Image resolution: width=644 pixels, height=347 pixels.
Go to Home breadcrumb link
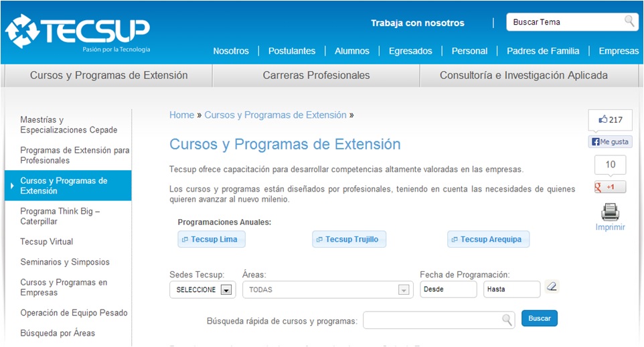[181, 115]
